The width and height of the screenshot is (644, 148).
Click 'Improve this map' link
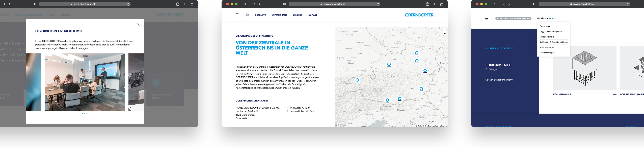(x=441, y=126)
